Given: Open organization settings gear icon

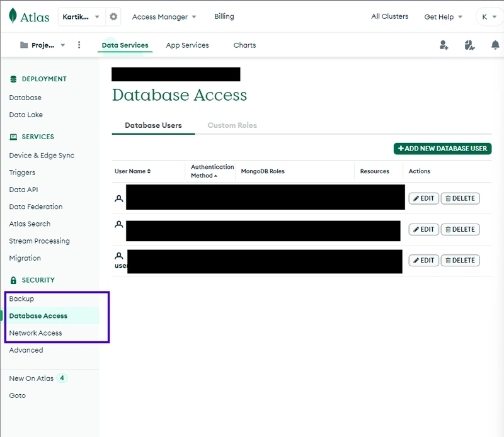Looking at the screenshot, I should 113,16.
